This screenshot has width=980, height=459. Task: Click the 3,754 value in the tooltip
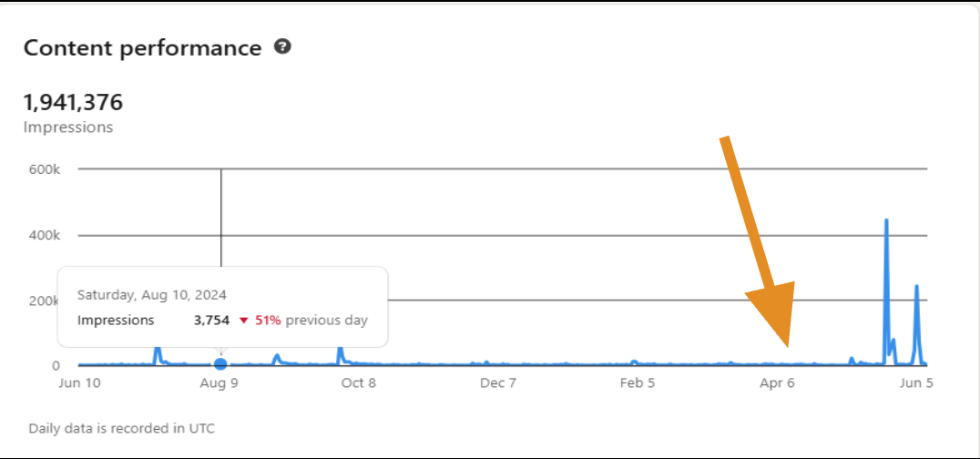click(212, 320)
